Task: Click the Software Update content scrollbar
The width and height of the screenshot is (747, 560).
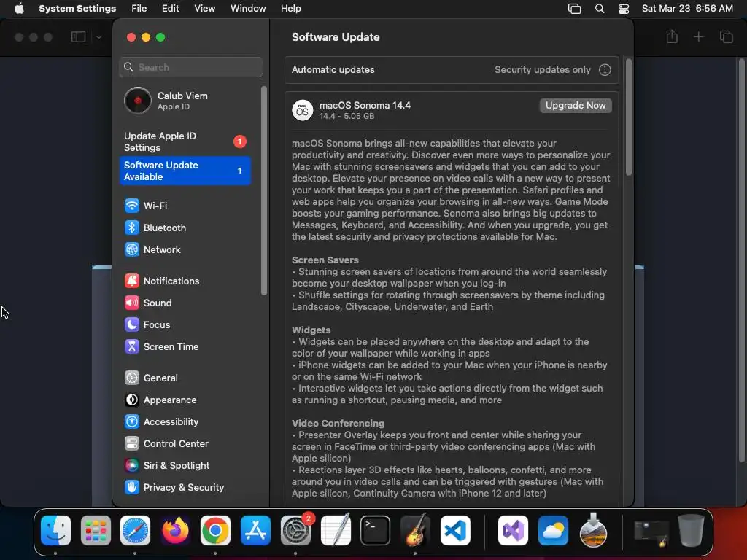Action: tap(628, 117)
